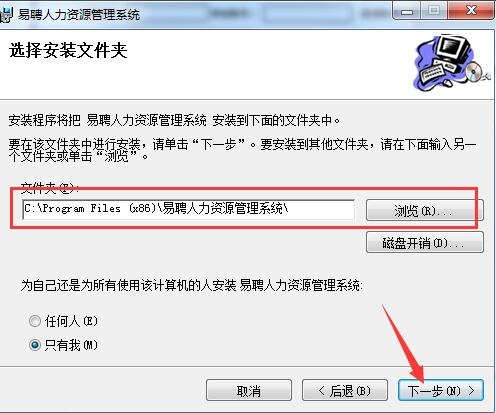The height and width of the screenshot is (413, 496).
Task: Click the 选择安装文件夹 heading
Action: click(x=68, y=51)
